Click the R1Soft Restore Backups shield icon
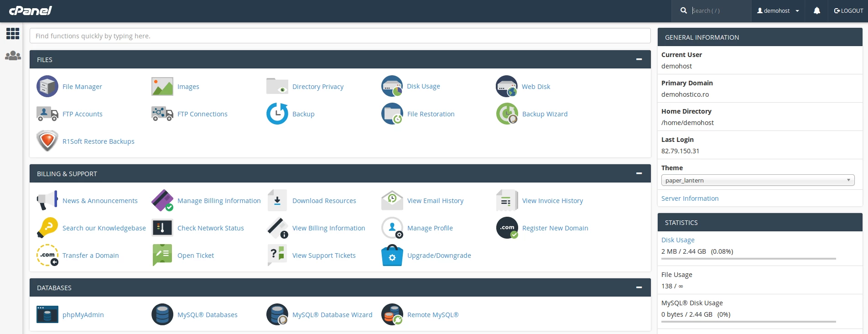Screen dimensions: 868x334 pos(47,141)
